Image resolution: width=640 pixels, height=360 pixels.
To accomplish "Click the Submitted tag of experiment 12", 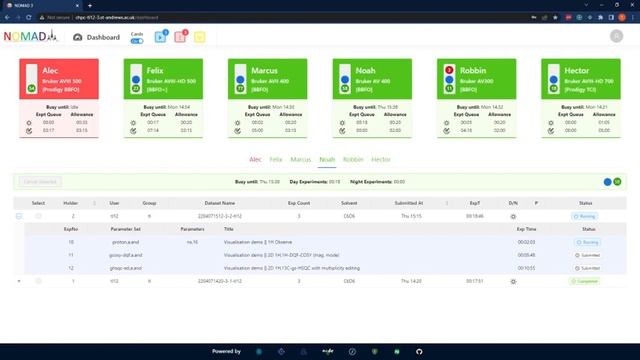I will pyautogui.click(x=587, y=268).
